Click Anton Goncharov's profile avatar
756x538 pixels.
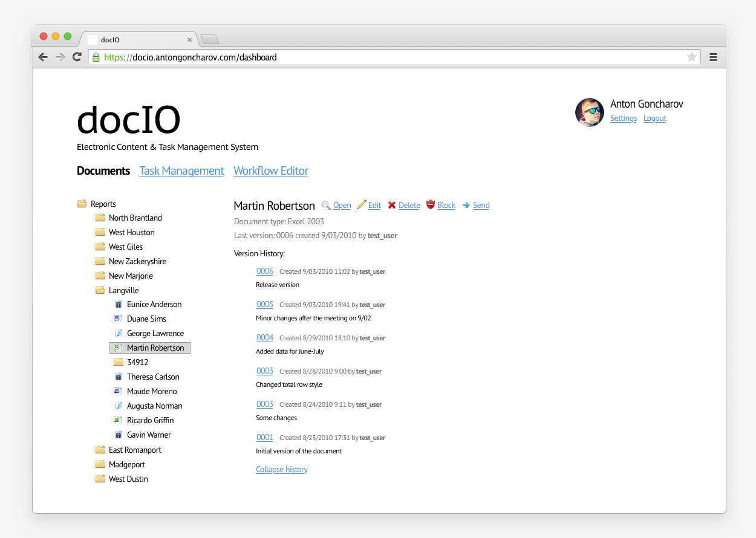[589, 112]
